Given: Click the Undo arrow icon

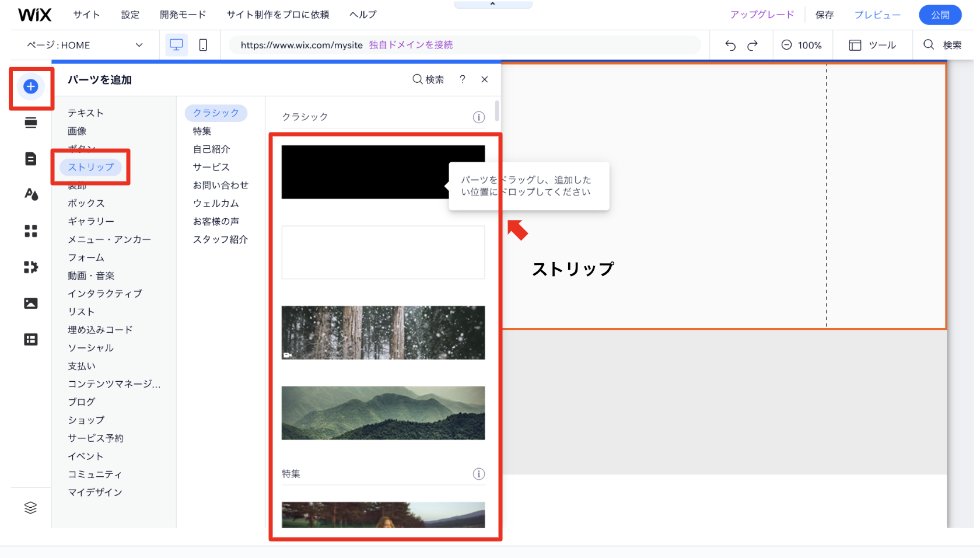Looking at the screenshot, I should [730, 45].
